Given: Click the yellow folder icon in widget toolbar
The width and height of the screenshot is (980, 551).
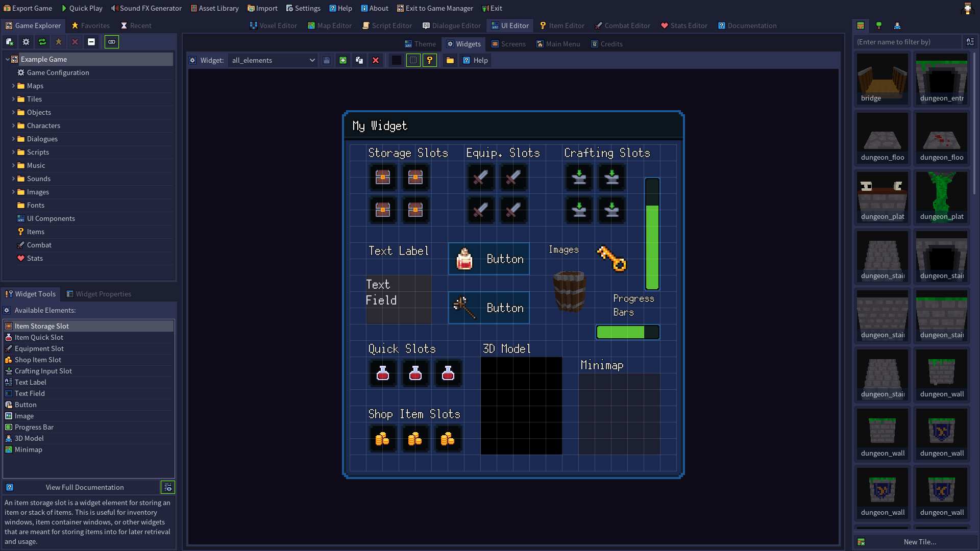Looking at the screenshot, I should 450,60.
